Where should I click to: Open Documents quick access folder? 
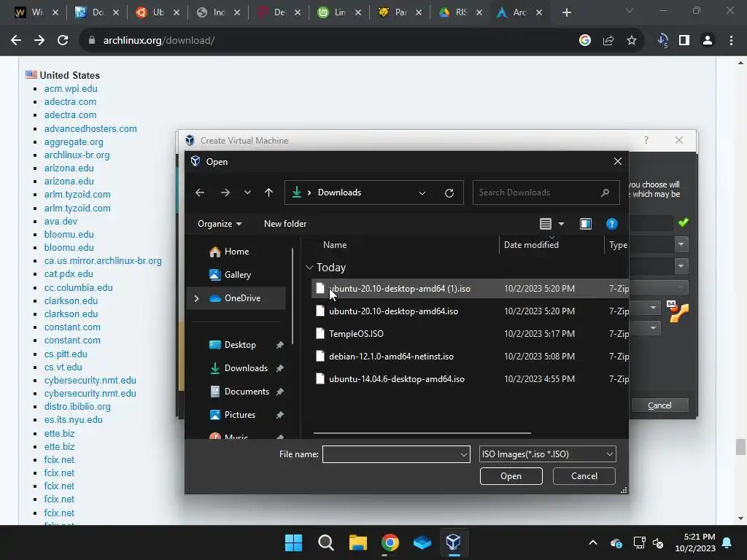(247, 392)
